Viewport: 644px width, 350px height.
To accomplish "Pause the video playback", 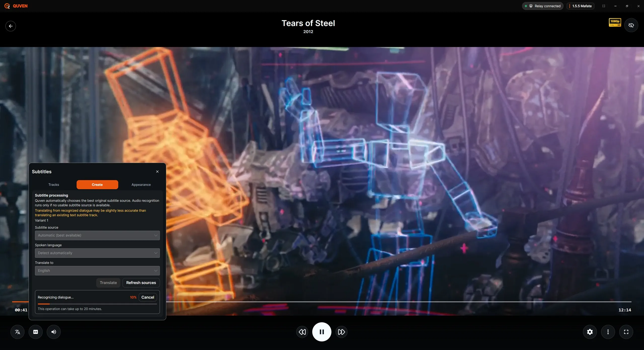I will click(x=322, y=332).
